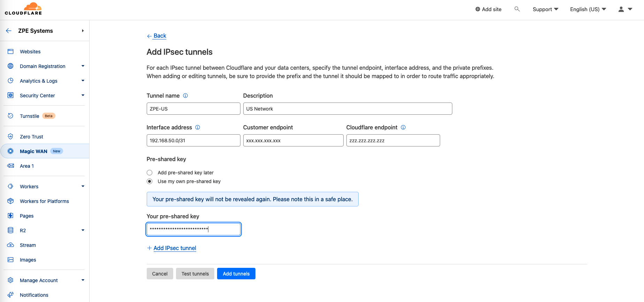Click the Your pre-shared key field
Screen dimensions: 644x302
193,229
